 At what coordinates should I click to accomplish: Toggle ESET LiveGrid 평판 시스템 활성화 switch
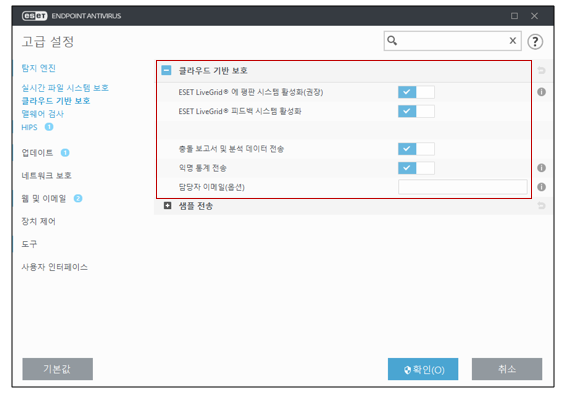[x=416, y=92]
